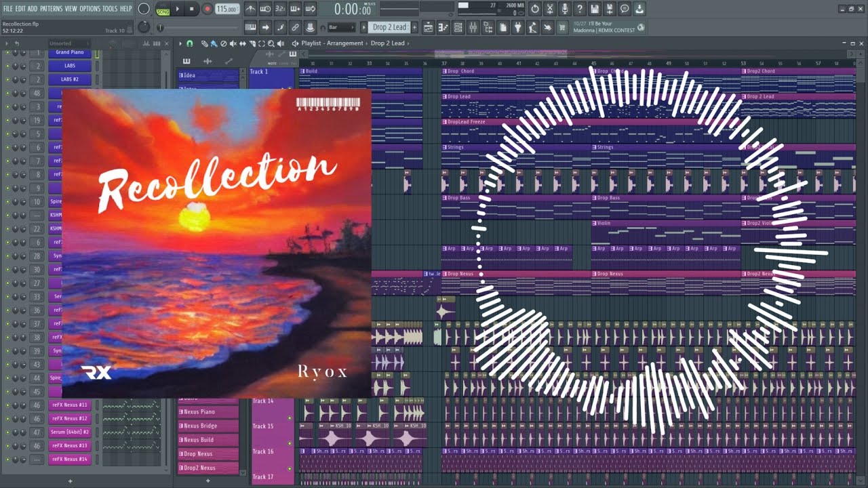Open the Bar snap dropdown

341,28
